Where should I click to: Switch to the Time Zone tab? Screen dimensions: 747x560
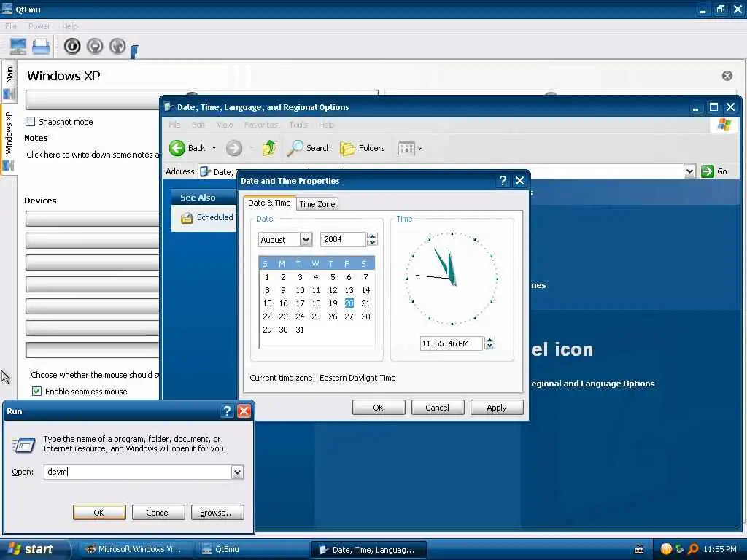317,204
